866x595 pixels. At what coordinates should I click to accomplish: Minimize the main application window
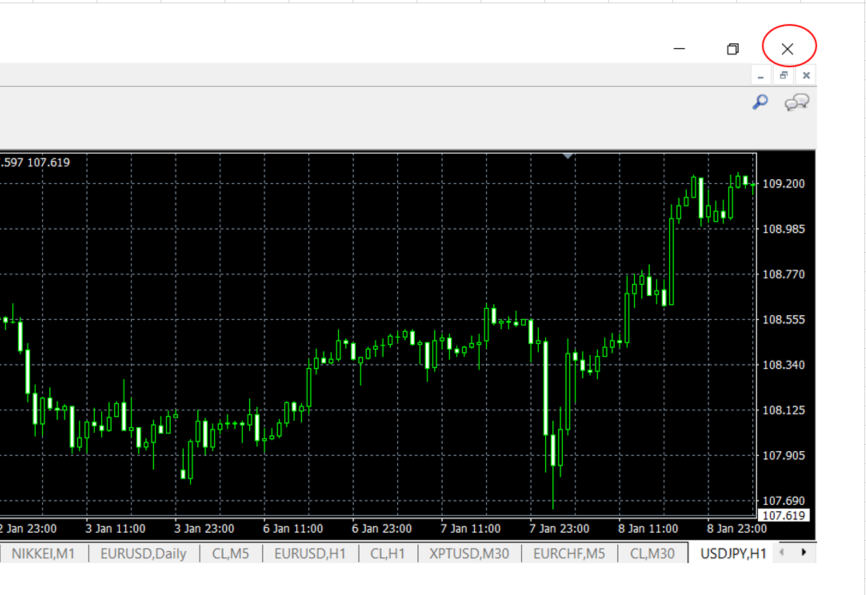click(679, 49)
